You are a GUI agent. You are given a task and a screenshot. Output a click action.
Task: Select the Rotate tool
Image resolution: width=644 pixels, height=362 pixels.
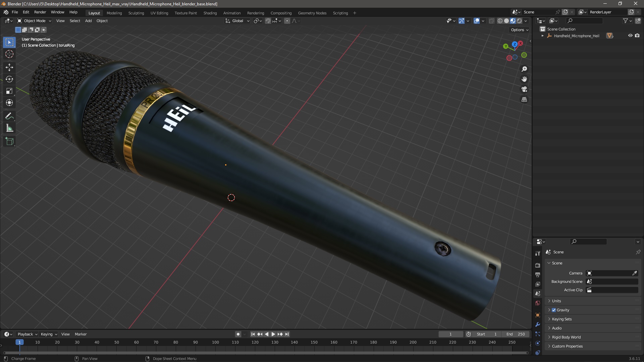[9, 79]
